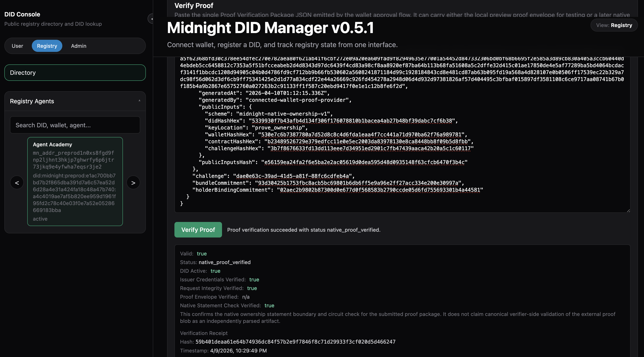Click the scheme midnight-native-ownership-v1 value

283,114
